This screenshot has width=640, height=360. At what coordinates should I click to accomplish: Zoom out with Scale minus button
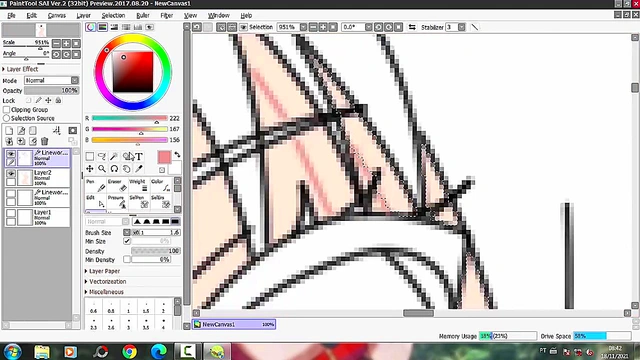click(56, 43)
